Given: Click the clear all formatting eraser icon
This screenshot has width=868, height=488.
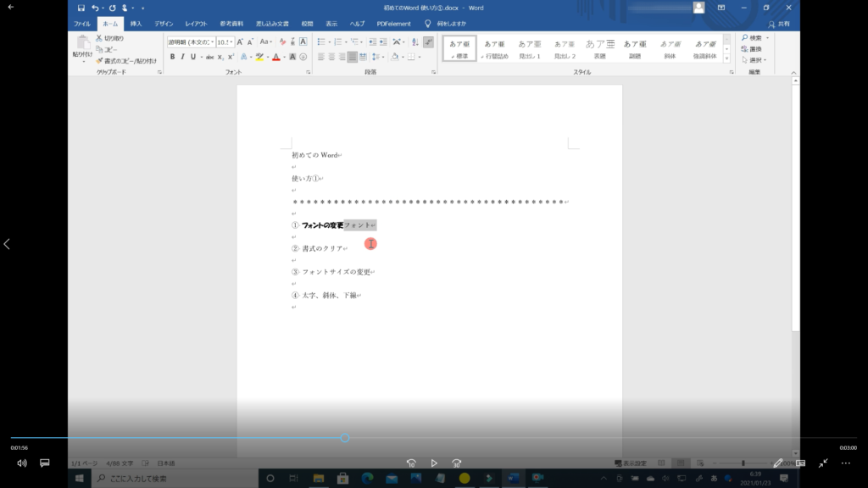Looking at the screenshot, I should tap(282, 42).
